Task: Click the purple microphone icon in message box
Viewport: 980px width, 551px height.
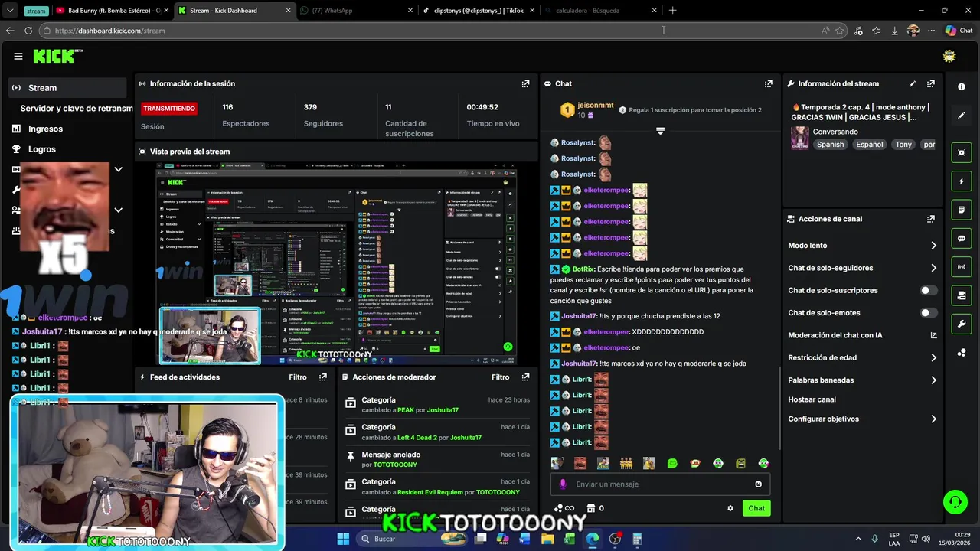Action: pyautogui.click(x=563, y=484)
